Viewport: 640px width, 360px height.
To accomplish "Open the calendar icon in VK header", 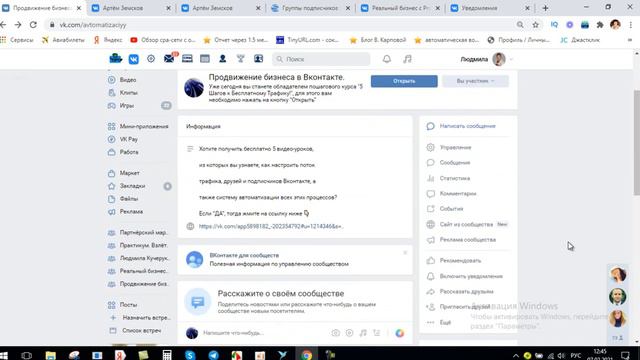I will coord(205,59).
